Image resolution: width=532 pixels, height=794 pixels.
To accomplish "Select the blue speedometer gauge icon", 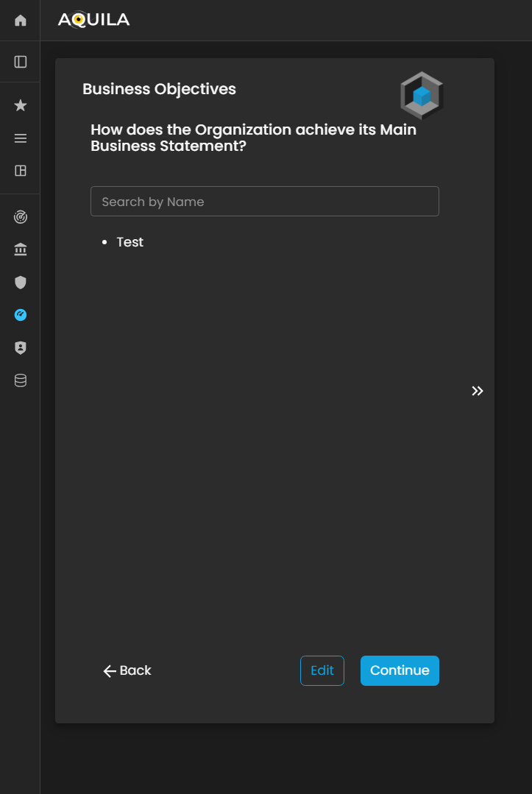I will pos(21,315).
